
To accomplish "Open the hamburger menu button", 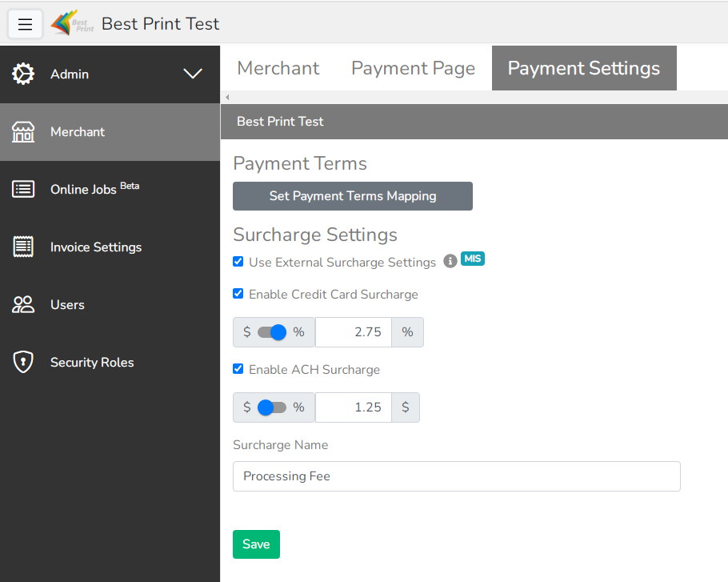I will 25,24.
